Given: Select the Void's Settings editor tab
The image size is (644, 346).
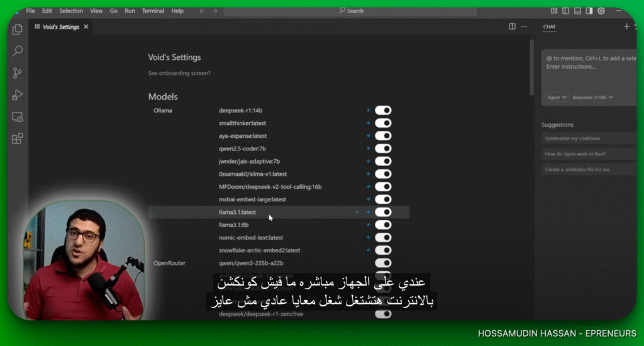Looking at the screenshot, I should (61, 26).
